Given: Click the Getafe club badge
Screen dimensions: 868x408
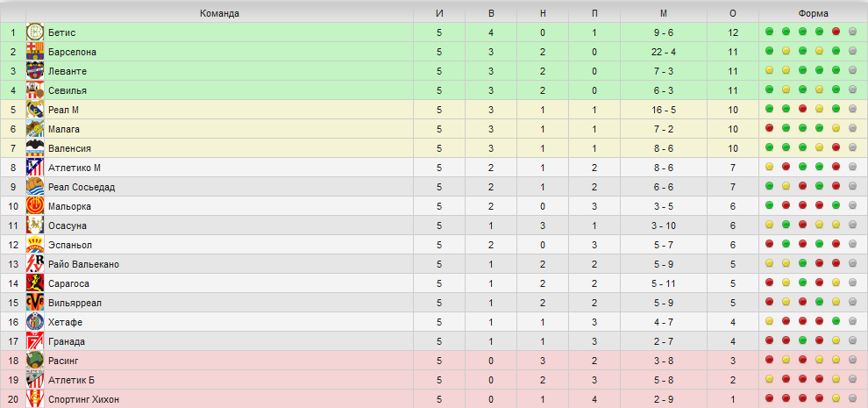Looking at the screenshot, I should pyautogui.click(x=35, y=322).
